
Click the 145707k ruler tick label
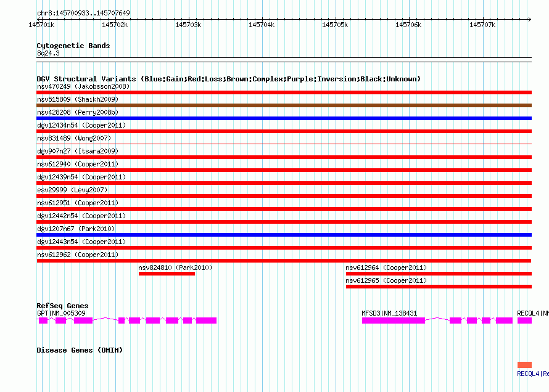(482, 25)
